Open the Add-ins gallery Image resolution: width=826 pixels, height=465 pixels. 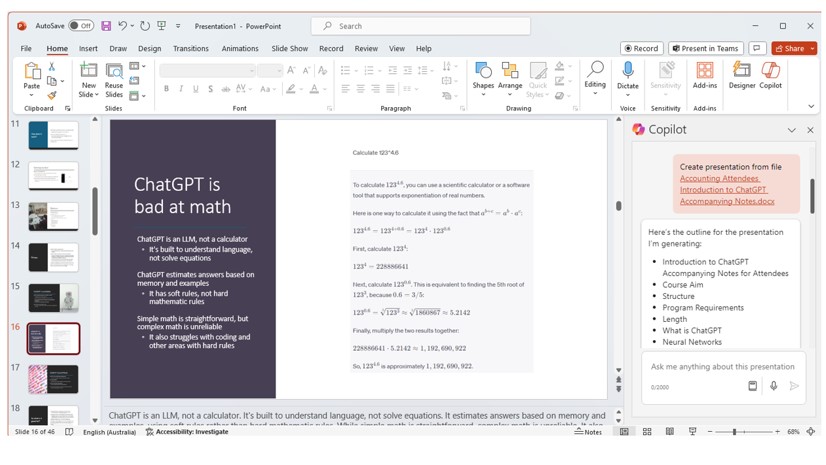[x=704, y=71]
